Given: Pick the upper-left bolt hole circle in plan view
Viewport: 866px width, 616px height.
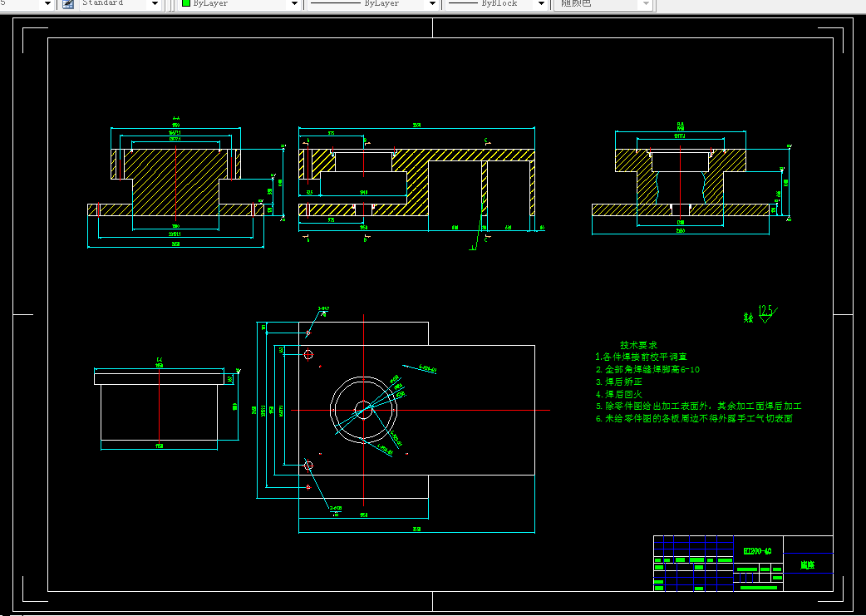Looking at the screenshot, I should pyautogui.click(x=308, y=354).
